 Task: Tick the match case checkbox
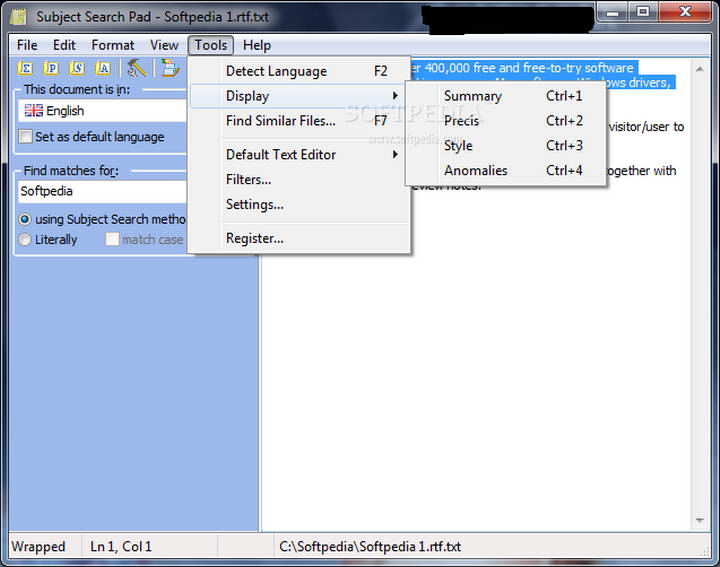pos(112,239)
